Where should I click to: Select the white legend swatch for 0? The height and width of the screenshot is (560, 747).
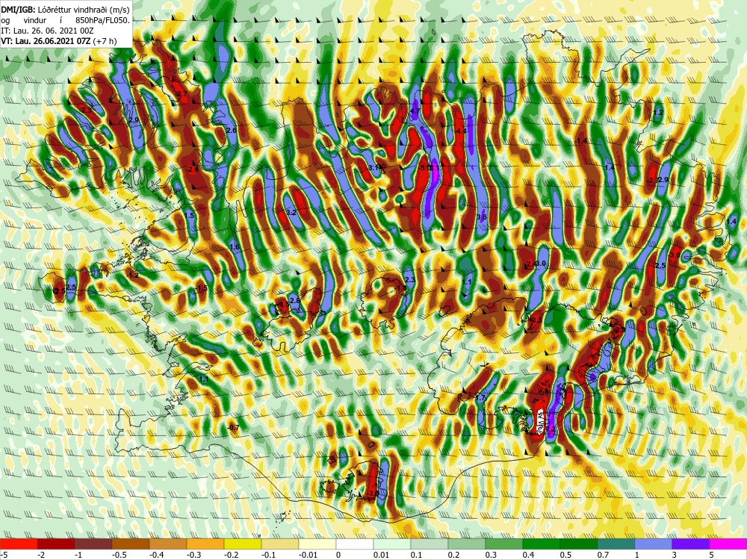tap(355, 544)
